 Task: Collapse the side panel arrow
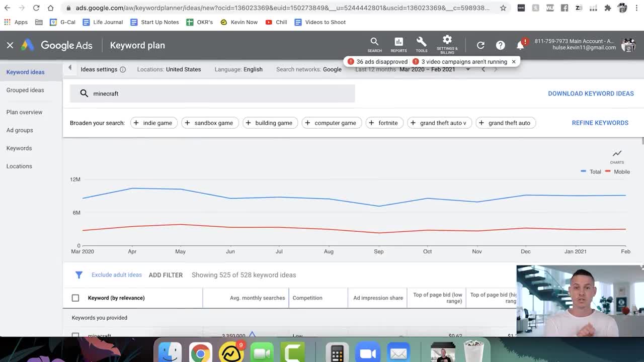pos(70,68)
